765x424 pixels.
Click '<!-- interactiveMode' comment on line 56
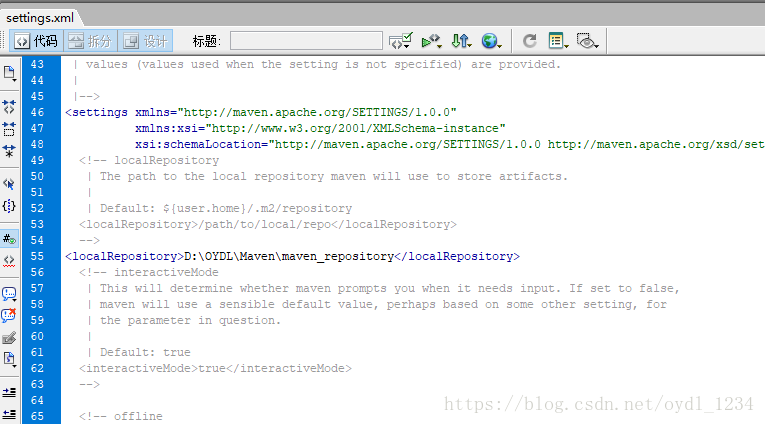[x=149, y=272]
